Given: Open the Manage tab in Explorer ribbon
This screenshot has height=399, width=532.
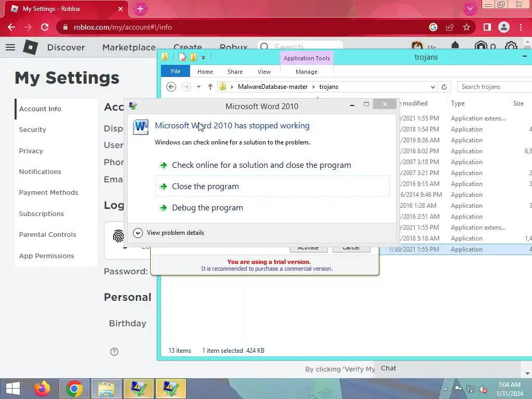Looking at the screenshot, I should tap(307, 72).
